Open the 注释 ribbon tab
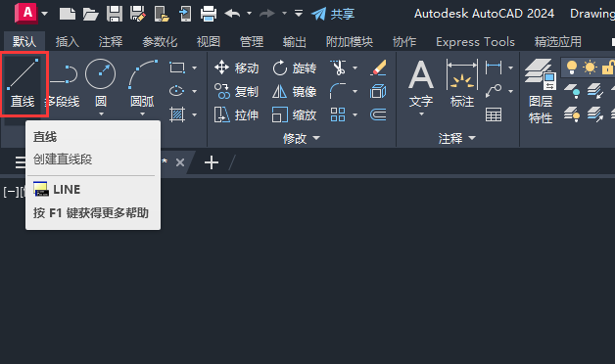 click(x=111, y=41)
